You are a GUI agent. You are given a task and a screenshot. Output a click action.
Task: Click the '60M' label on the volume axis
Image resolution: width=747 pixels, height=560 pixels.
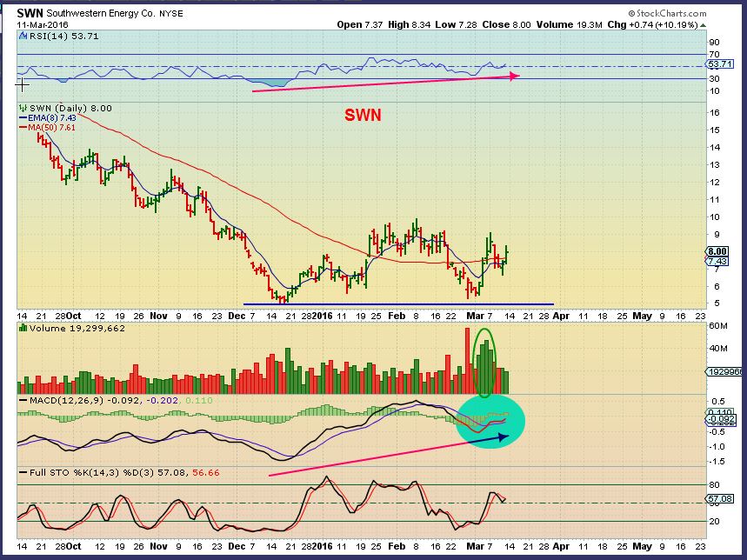tap(718, 326)
